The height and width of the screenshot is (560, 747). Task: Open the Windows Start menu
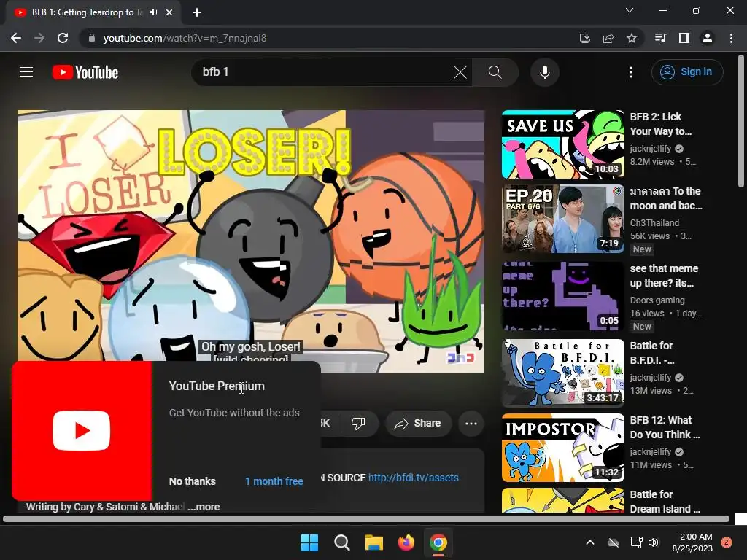click(309, 542)
